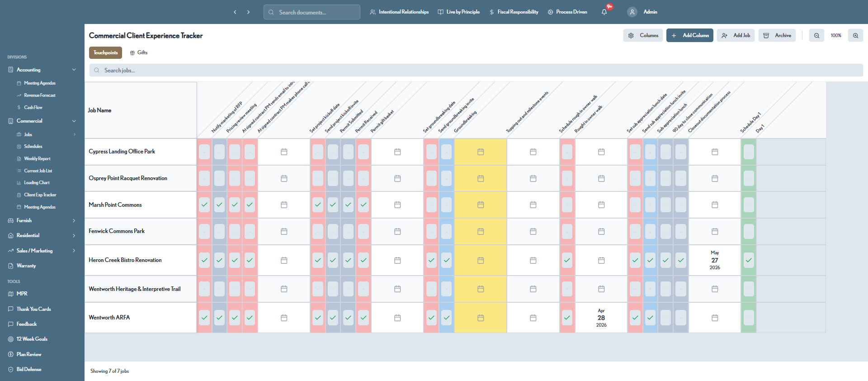
Task: Click the Search jobs field
Action: tap(476, 70)
